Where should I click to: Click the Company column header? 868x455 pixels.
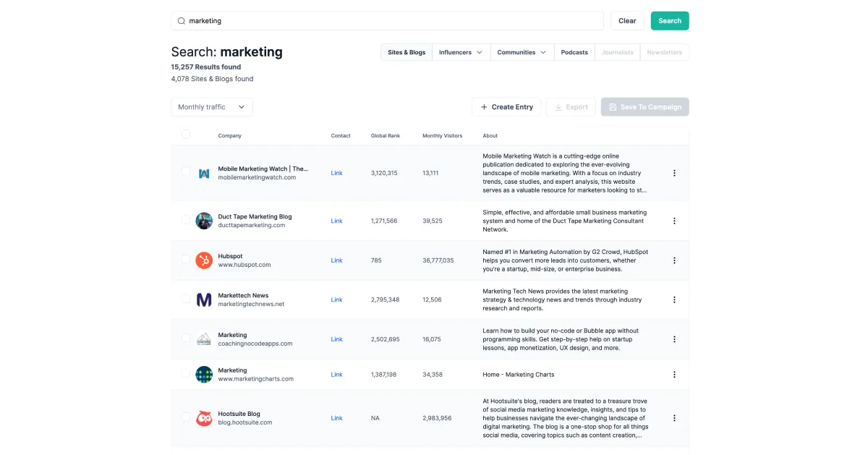pos(230,136)
